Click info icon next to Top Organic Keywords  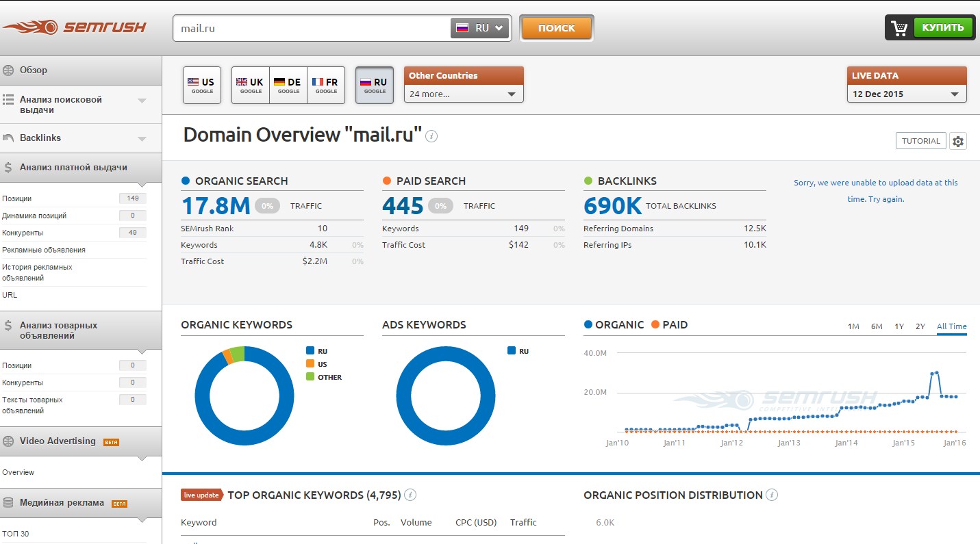(x=410, y=495)
